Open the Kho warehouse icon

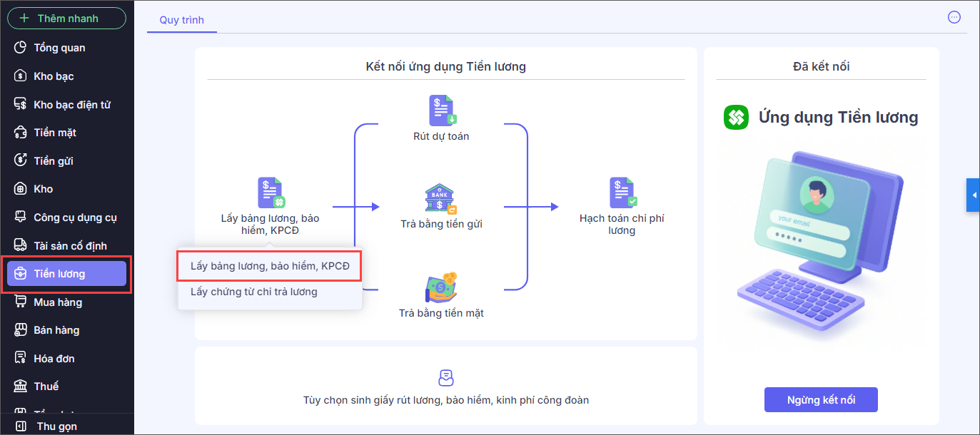point(21,189)
